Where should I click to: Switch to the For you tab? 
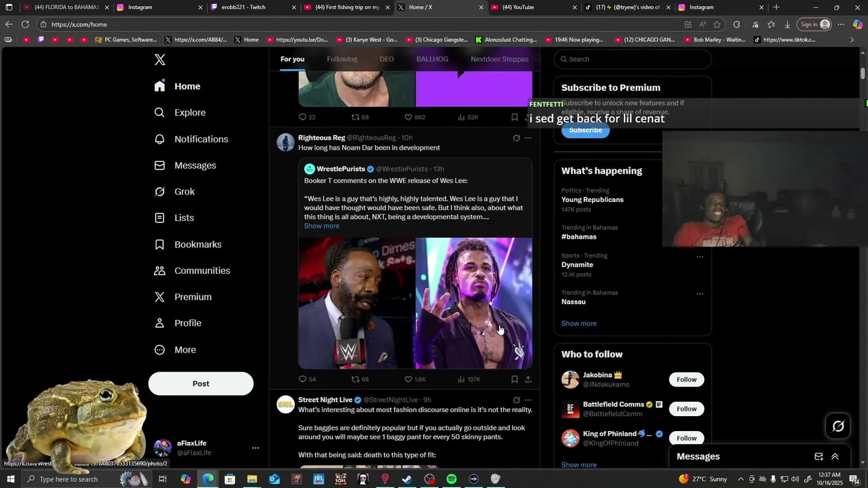tap(292, 59)
